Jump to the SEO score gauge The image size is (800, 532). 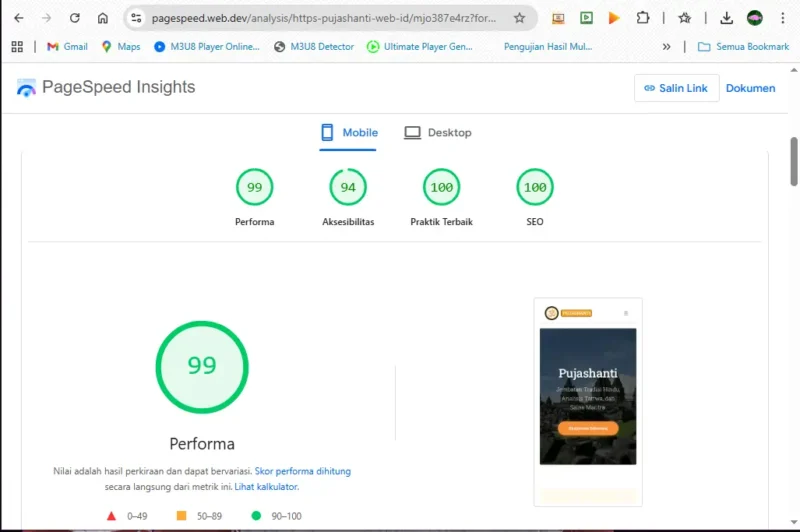tap(535, 187)
